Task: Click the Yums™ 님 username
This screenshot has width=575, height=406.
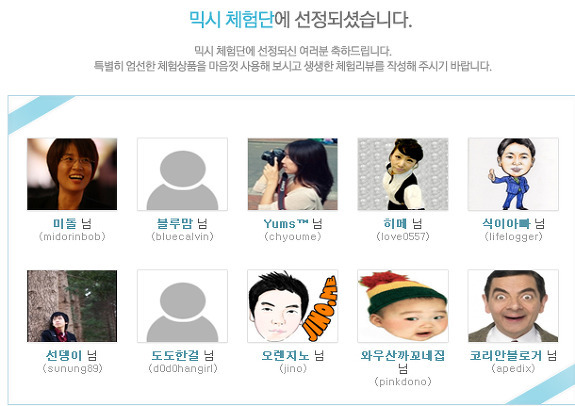Action: tap(293, 223)
